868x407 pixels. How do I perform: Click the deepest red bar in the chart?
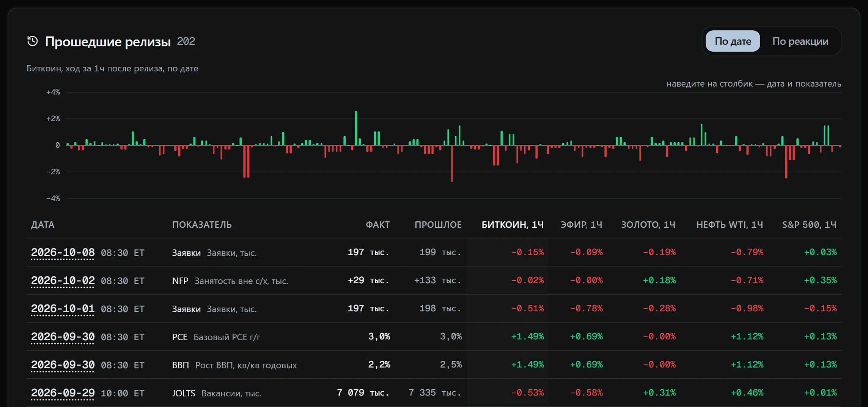pyautogui.click(x=452, y=164)
